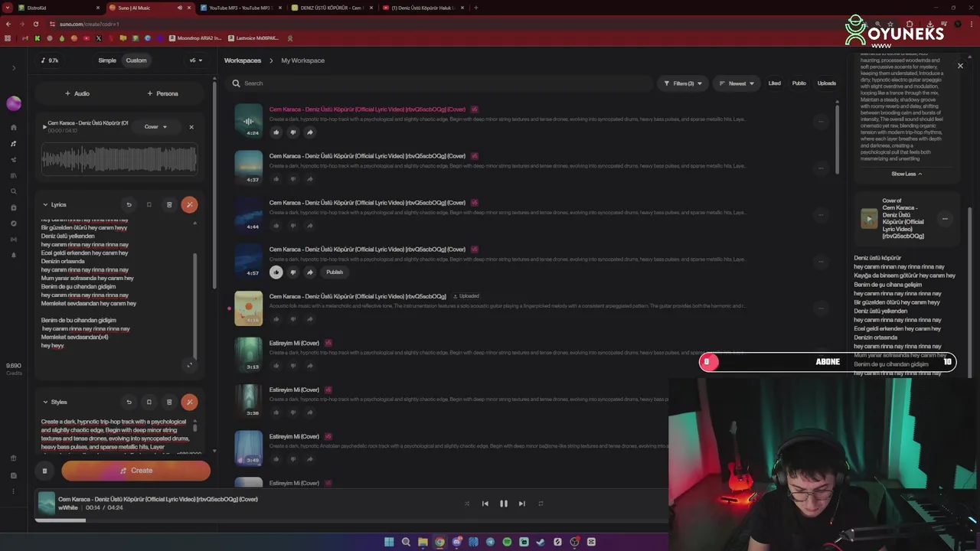Like the 3:13 Estireyim Mi cover
980x551 pixels.
[276, 366]
